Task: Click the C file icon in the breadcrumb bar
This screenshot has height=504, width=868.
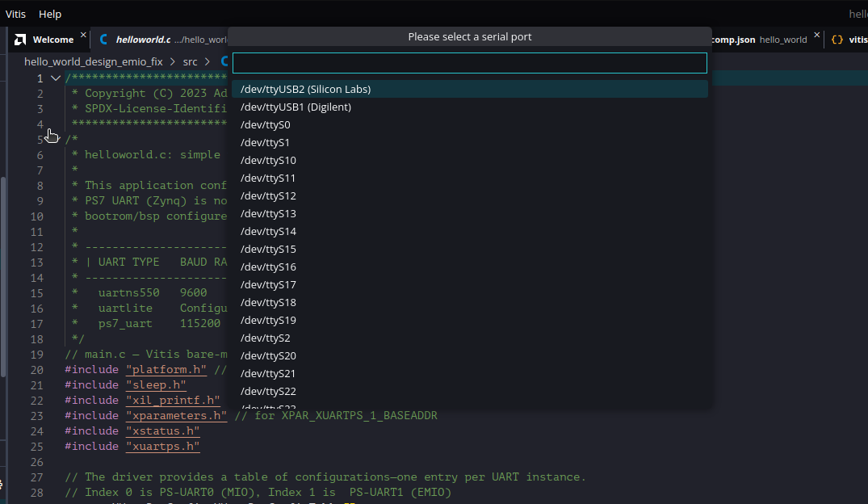Action: [223, 61]
